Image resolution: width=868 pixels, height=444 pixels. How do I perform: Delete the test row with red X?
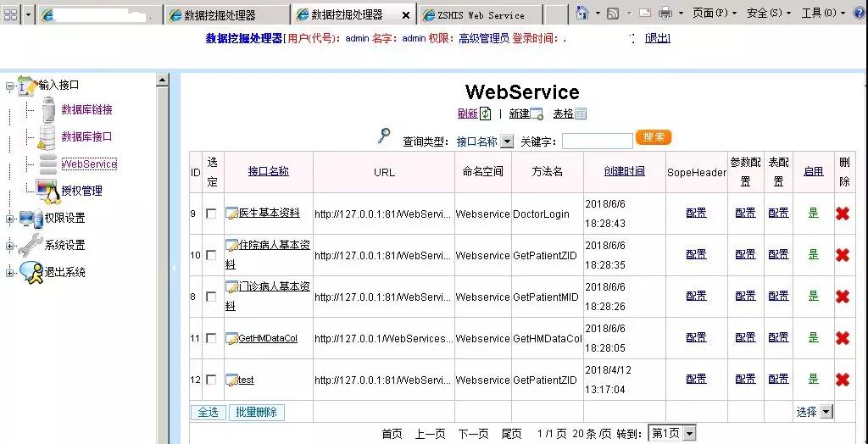pyautogui.click(x=843, y=380)
